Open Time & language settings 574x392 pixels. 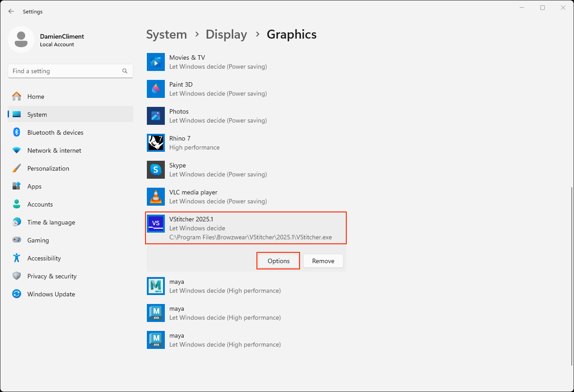[71, 222]
